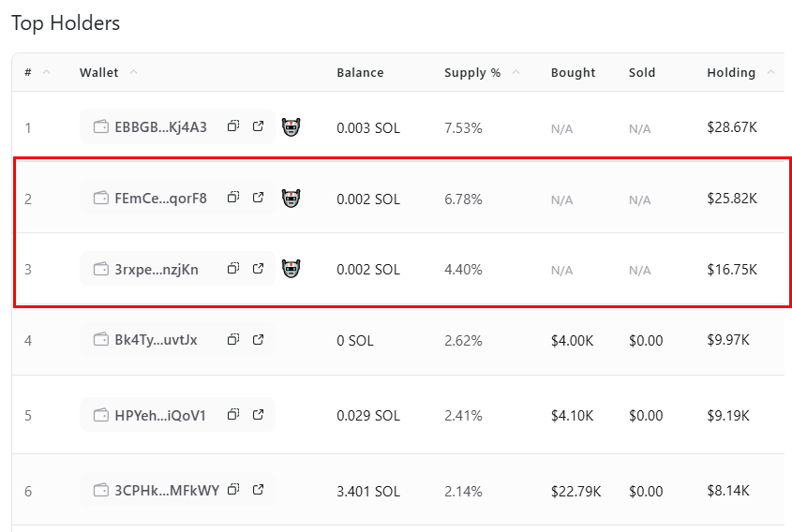Select the $25.82K holding value
The image size is (792, 532).
click(x=732, y=198)
